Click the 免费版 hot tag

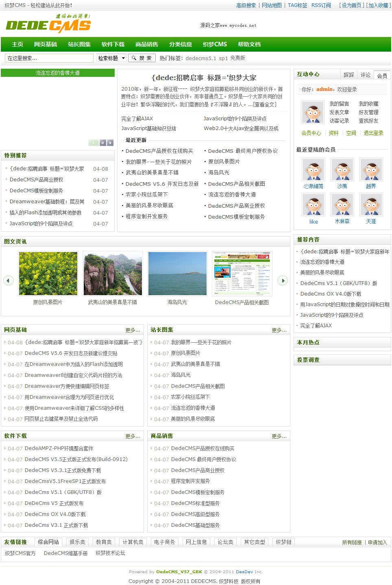click(x=237, y=58)
